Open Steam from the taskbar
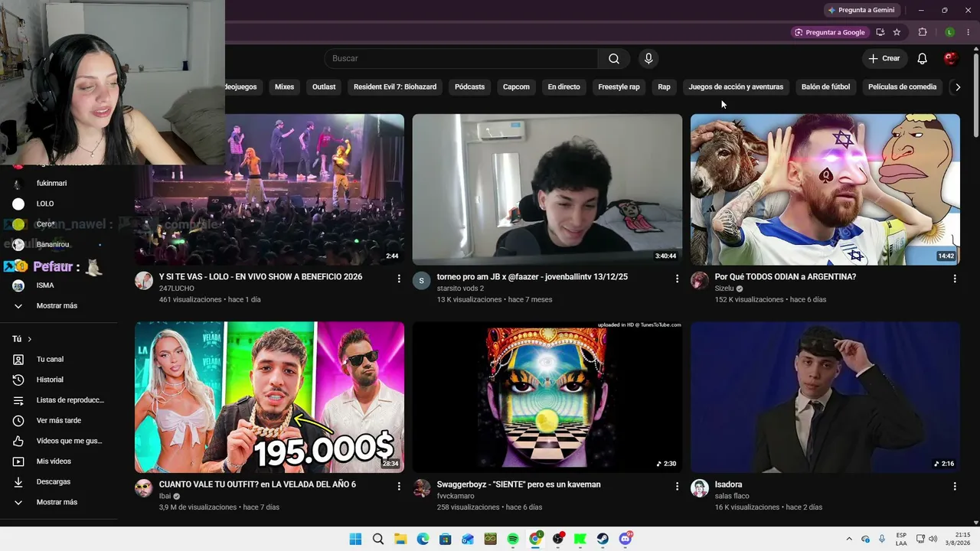This screenshot has width=980, height=551. coord(603,539)
